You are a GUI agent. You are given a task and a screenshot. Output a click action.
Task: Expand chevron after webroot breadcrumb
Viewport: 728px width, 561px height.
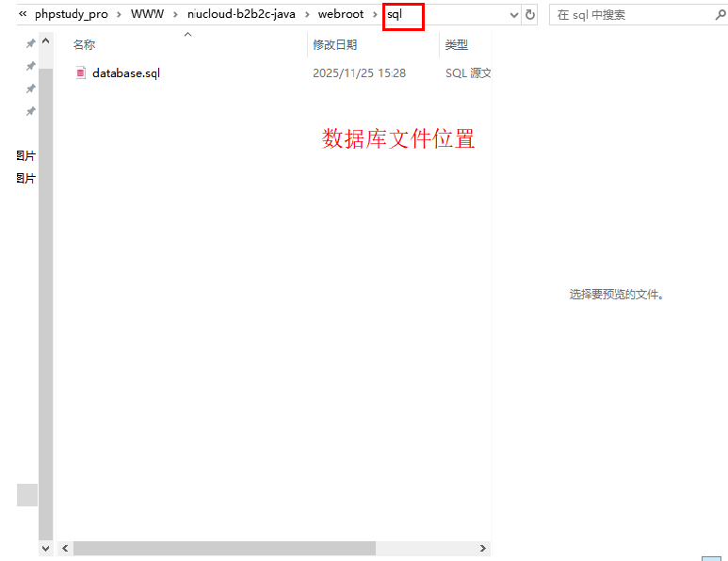click(x=374, y=15)
